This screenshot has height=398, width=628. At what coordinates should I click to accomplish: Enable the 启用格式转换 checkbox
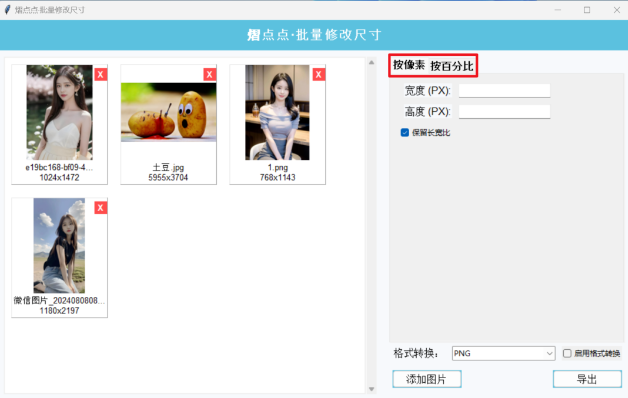click(x=567, y=353)
